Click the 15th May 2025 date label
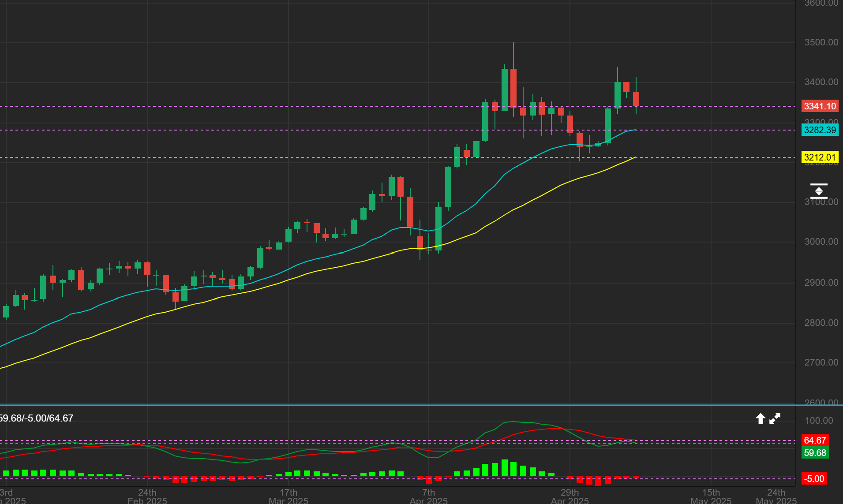This screenshot has width=843, height=504. 711,497
